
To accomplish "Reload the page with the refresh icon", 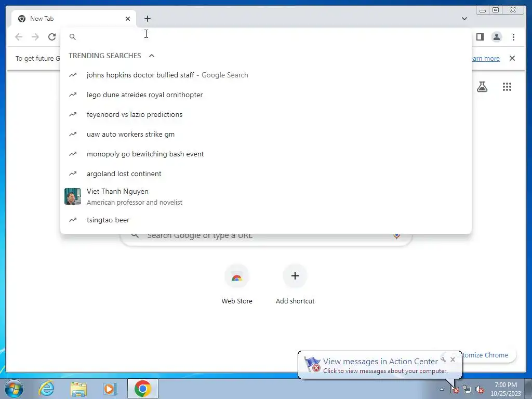I will pos(52,37).
